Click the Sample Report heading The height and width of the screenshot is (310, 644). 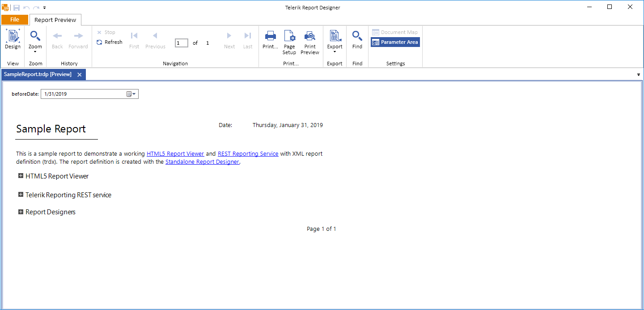pyautogui.click(x=51, y=129)
